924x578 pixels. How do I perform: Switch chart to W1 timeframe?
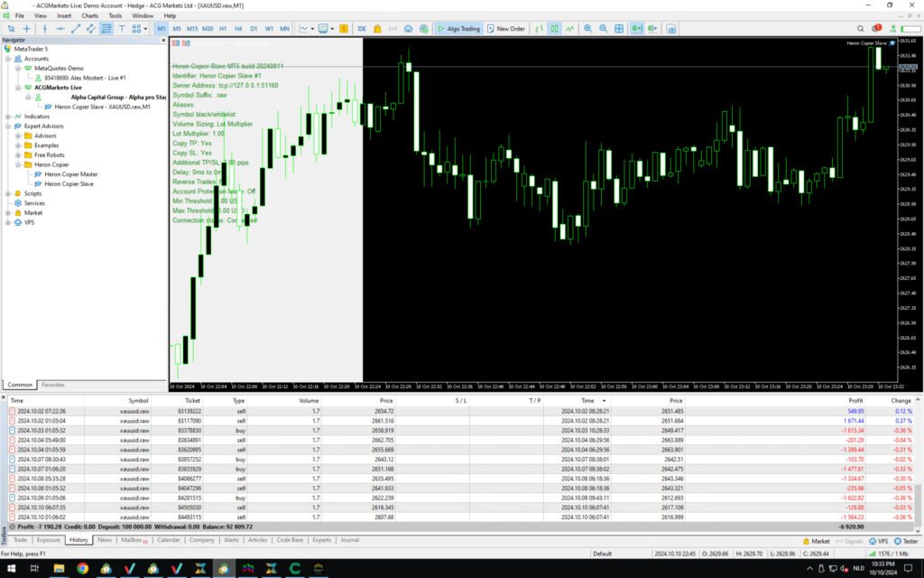pos(269,28)
